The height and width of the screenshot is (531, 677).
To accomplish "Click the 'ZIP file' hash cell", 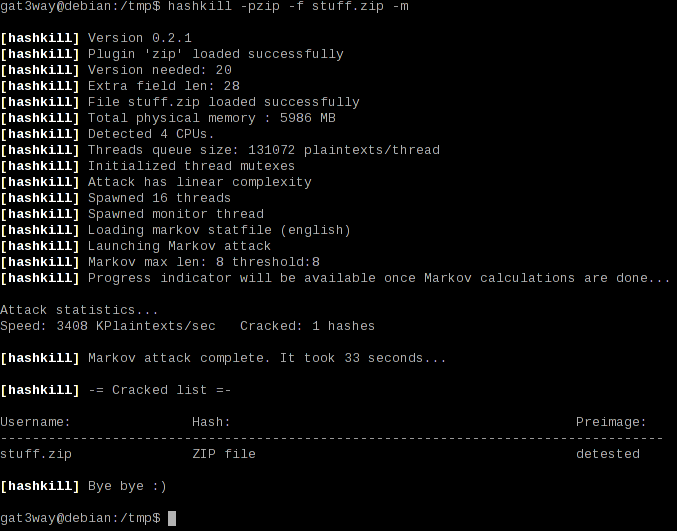I will [x=224, y=454].
